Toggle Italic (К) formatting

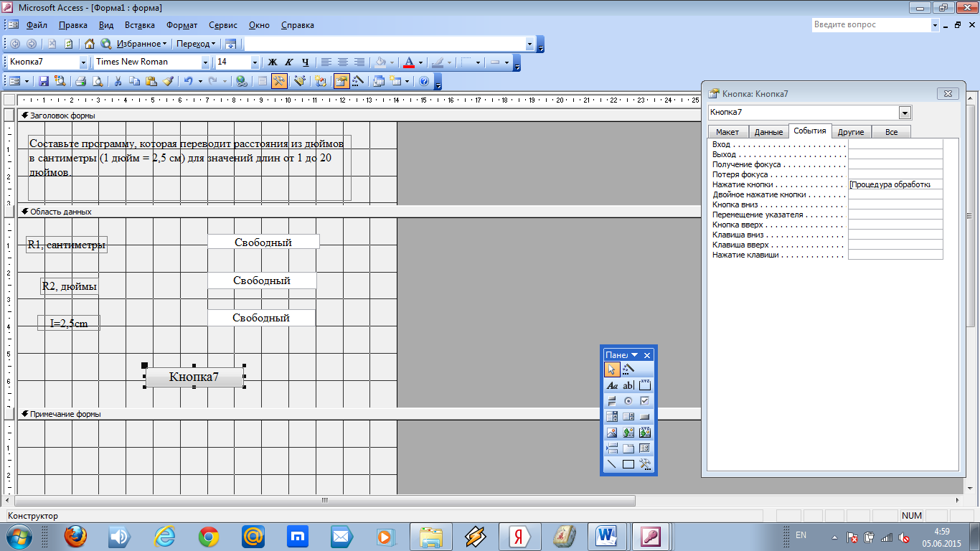(289, 62)
